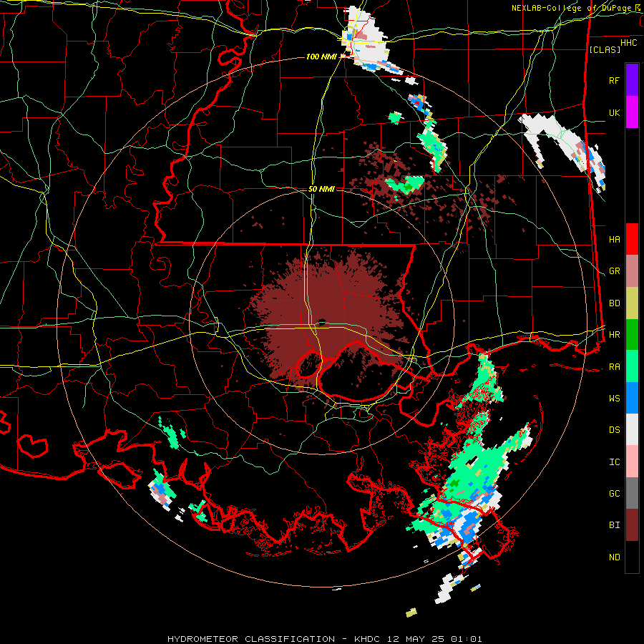The width and height of the screenshot is (644, 644).
Task: Click the "HYDROMETEOR CLASSIFICATION" title caption
Action: [251, 639]
